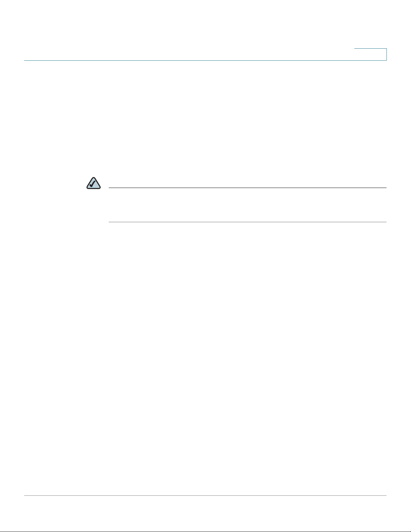Viewport: 411px width, 532px height.
Task: Click the black rule beside the note icon
Action: 248,188
